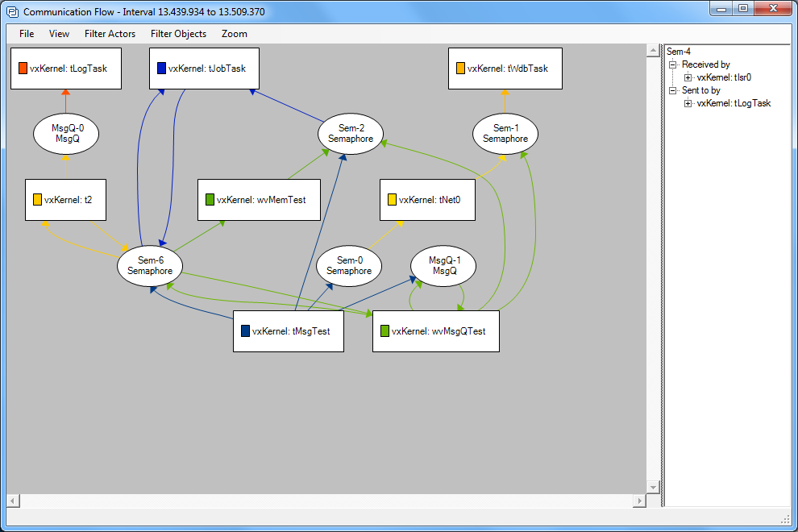Click the green wvMemTest color square
The image size is (798, 532).
[x=210, y=199]
